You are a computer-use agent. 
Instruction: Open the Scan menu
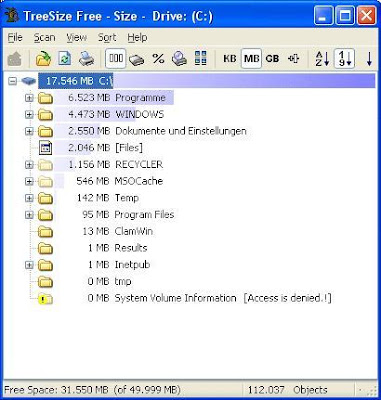tap(44, 38)
